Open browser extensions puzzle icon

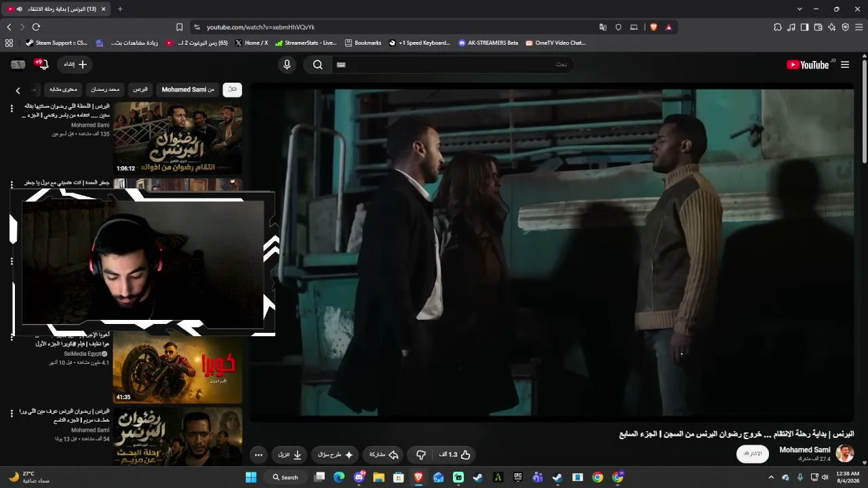click(778, 27)
